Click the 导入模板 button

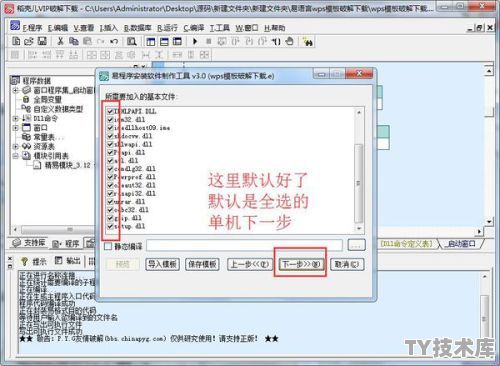click(x=162, y=264)
